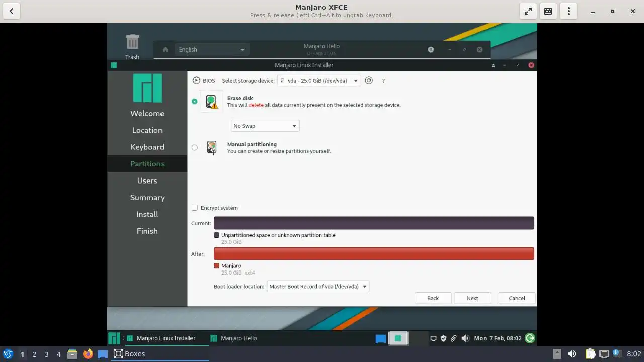644x362 pixels.
Task: Click the blue show desktop icon in guest panel
Action: [381, 338]
